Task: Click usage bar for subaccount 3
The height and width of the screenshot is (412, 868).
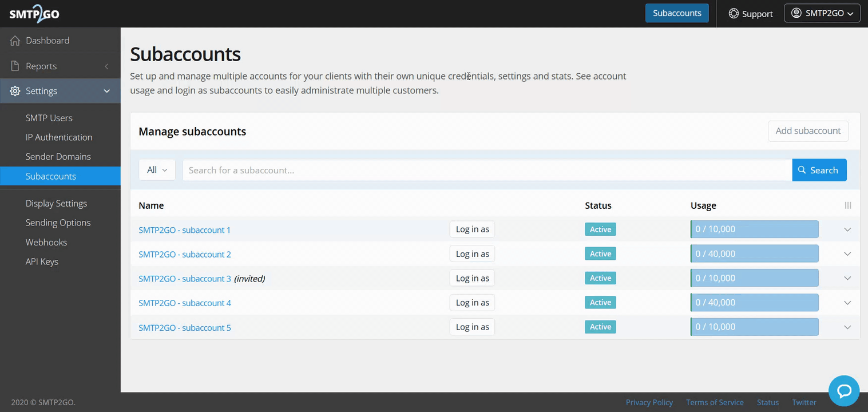Action: 754,278
